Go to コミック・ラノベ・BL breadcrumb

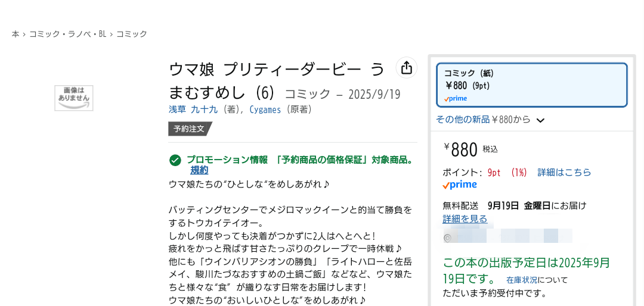click(x=68, y=34)
